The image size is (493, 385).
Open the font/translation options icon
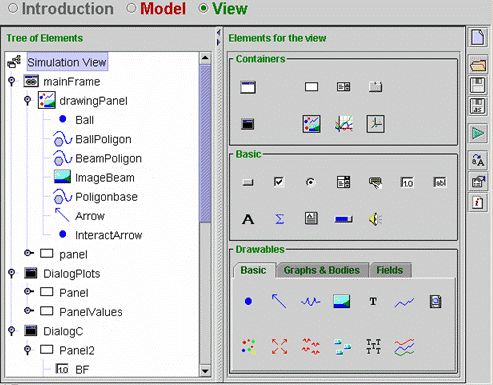[478, 160]
